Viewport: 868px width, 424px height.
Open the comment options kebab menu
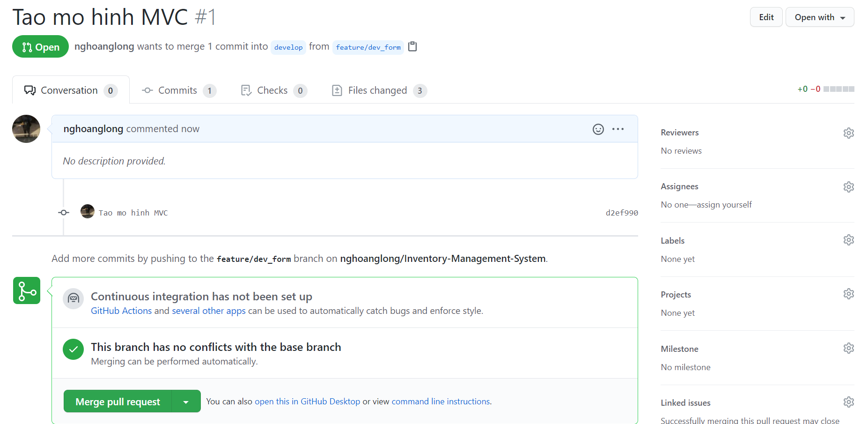[618, 129]
